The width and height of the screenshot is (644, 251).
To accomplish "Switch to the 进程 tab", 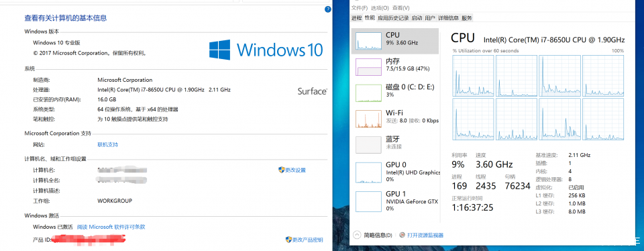I will point(356,18).
